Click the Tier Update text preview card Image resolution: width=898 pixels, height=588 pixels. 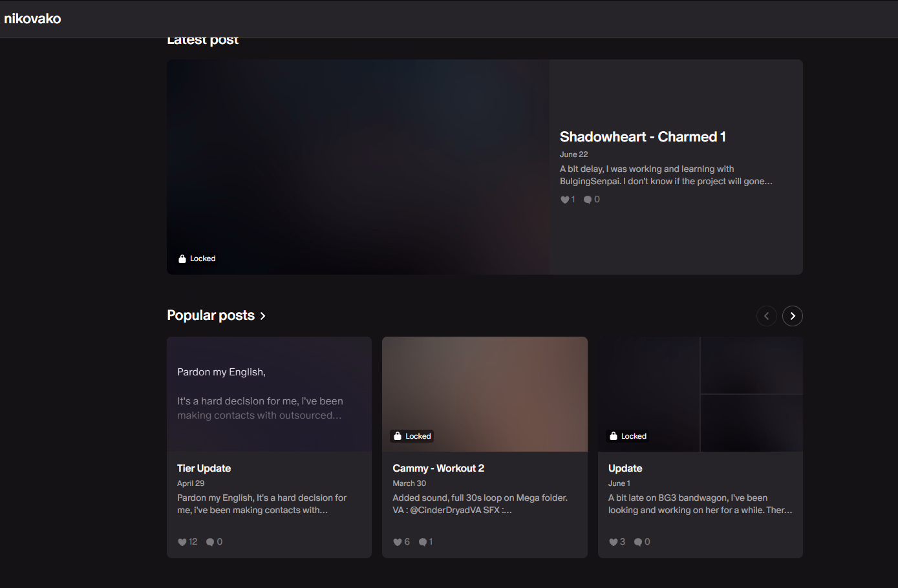pos(269,394)
